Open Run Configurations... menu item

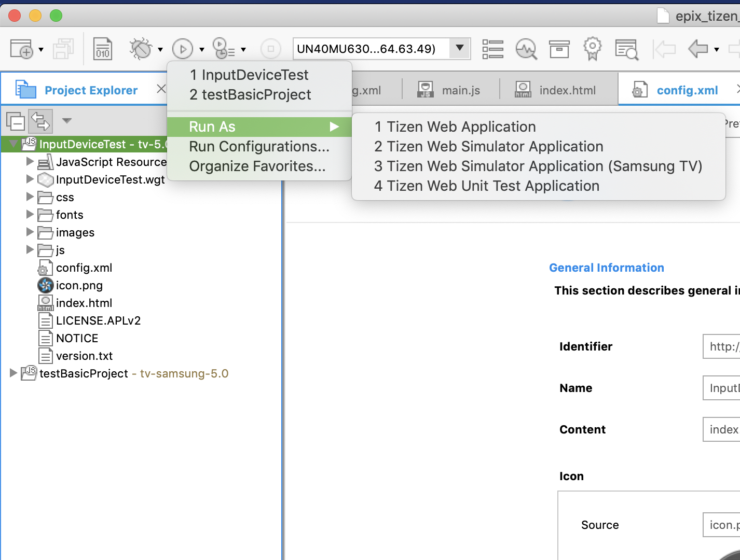coord(259,147)
